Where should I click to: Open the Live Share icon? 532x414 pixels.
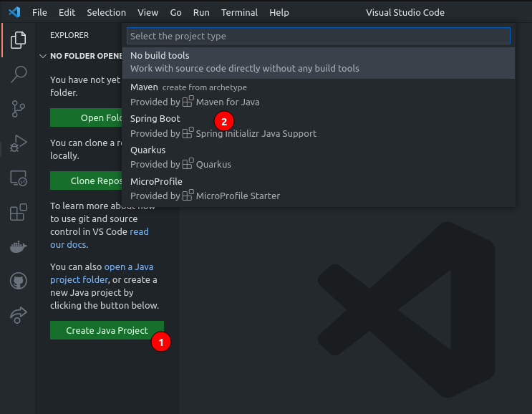coord(18,315)
